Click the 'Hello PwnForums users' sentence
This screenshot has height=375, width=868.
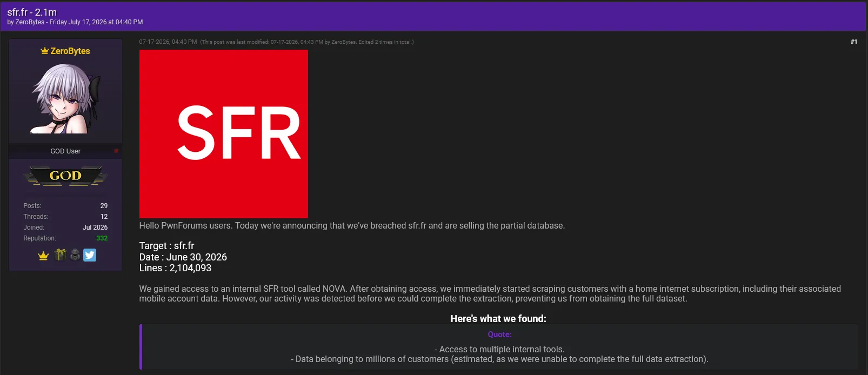tap(352, 226)
